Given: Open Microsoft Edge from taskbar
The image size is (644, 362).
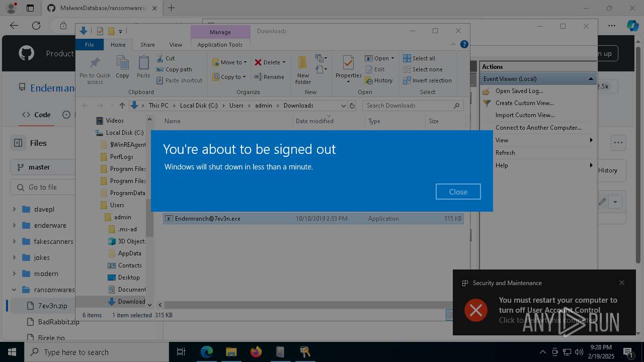Looking at the screenshot, I should pyautogui.click(x=207, y=352).
